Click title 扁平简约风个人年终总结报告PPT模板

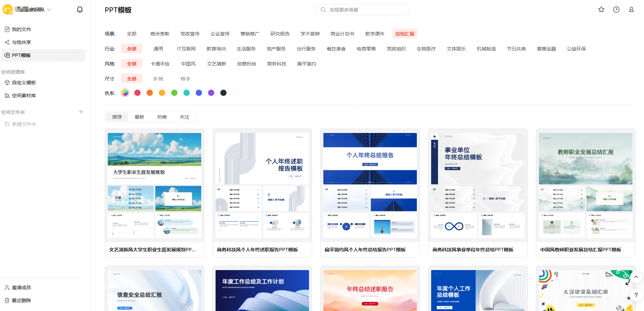(x=365, y=250)
